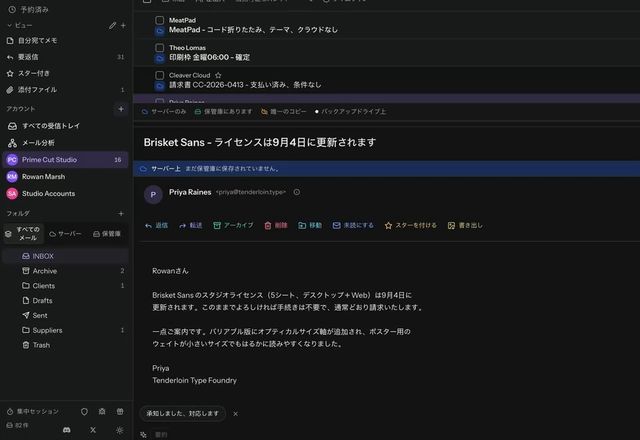Export the email with 書き出し

pos(465,225)
